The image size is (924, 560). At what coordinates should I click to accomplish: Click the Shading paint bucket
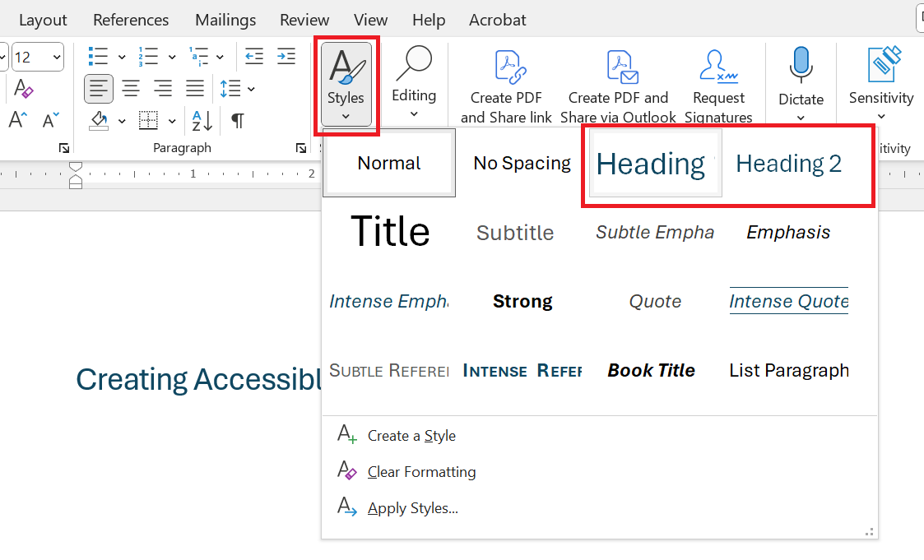(99, 121)
